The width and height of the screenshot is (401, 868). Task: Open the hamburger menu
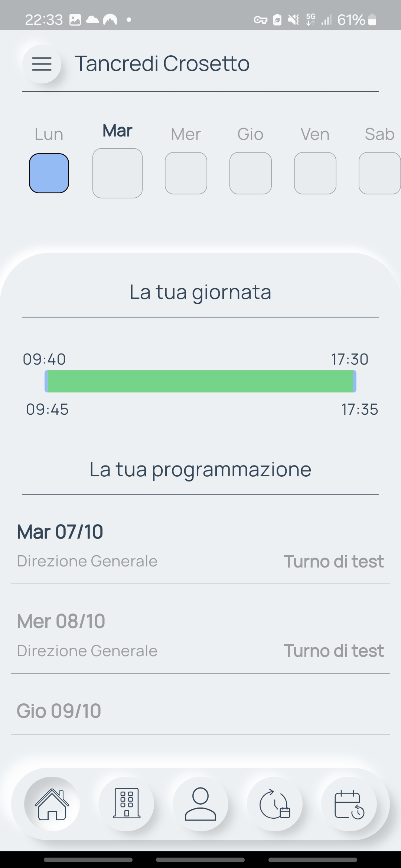pyautogui.click(x=42, y=64)
